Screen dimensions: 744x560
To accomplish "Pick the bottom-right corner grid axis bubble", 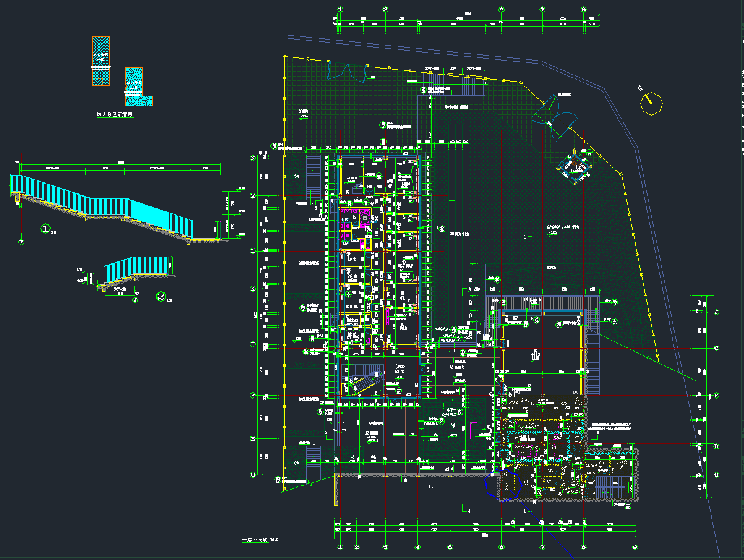I will 635,547.
